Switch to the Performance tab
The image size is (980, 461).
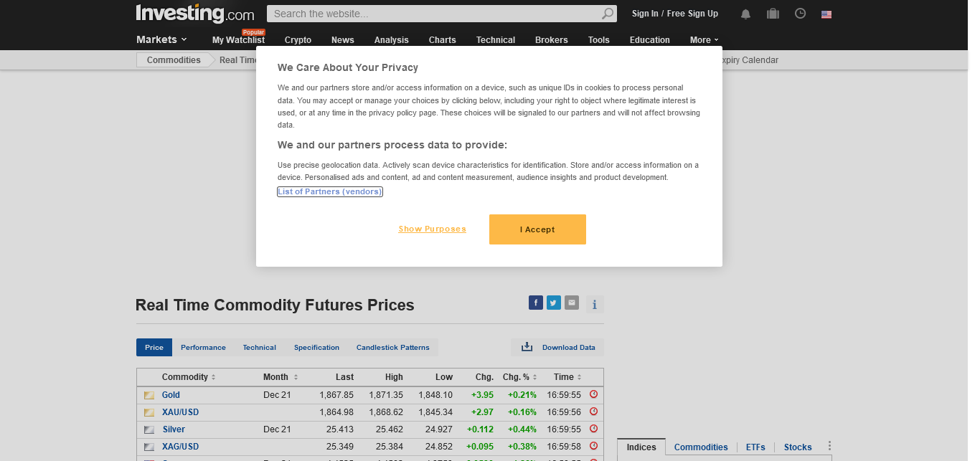(x=203, y=348)
